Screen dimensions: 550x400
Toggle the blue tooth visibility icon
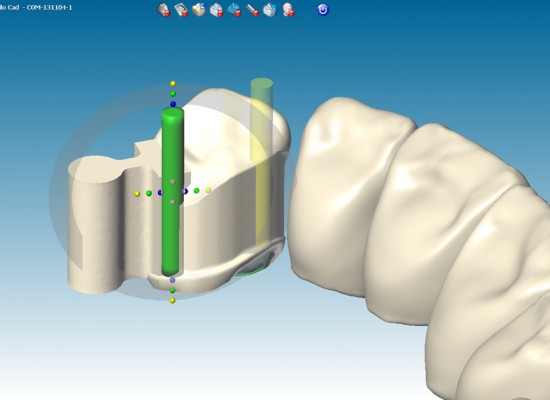click(x=234, y=9)
